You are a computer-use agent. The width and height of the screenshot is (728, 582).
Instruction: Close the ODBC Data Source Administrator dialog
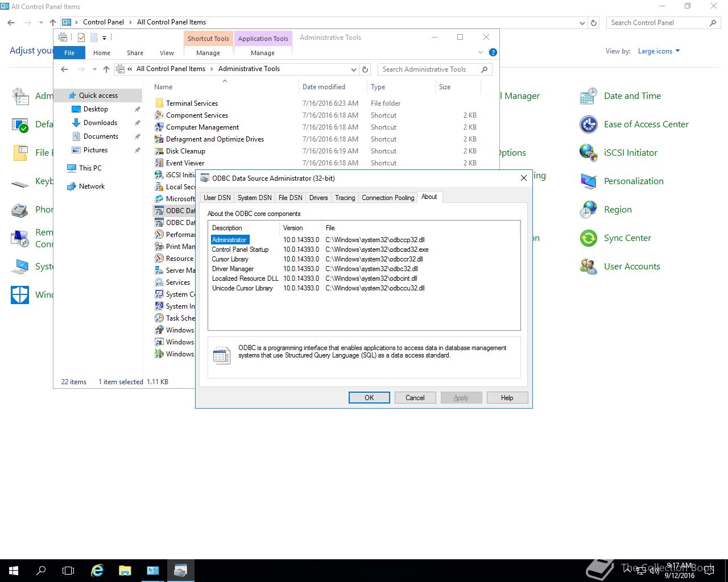tap(524, 178)
